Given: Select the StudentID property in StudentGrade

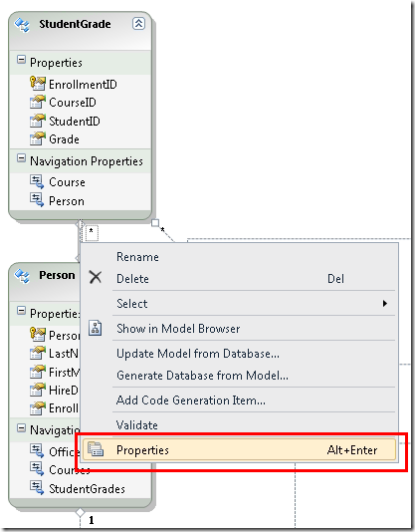Looking at the screenshot, I should pyautogui.click(x=75, y=122).
